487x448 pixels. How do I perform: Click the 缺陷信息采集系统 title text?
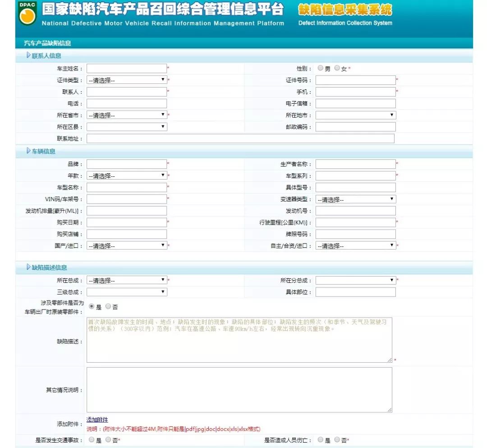[345, 9]
